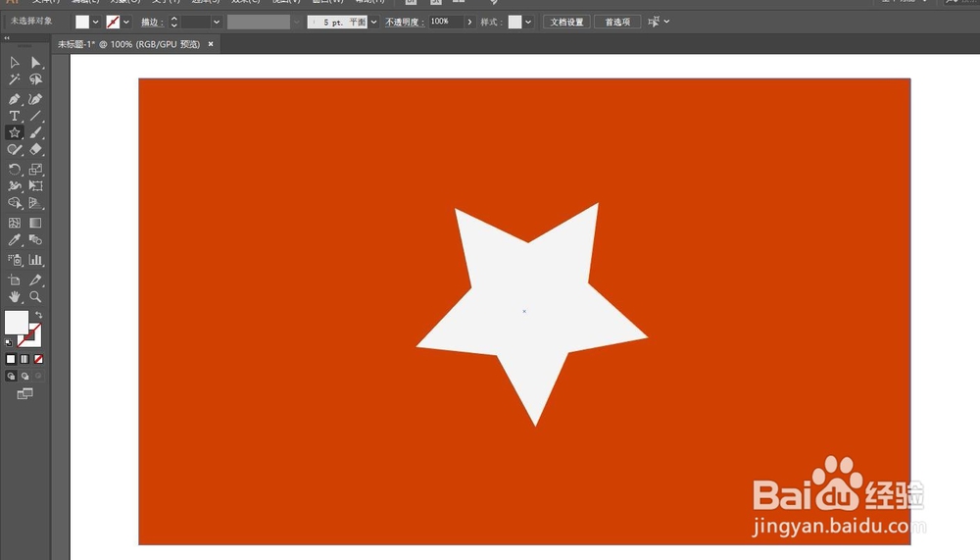
Task: Swap fill and stroke colors
Action: pos(39,315)
